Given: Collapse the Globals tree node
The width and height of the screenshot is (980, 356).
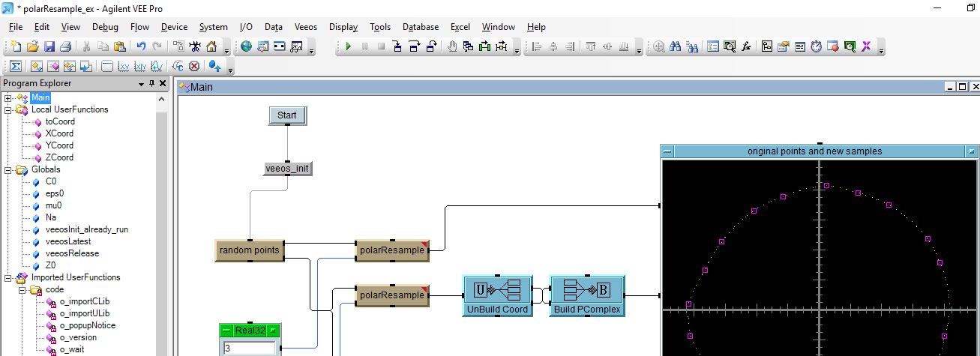Looking at the screenshot, I should (x=8, y=170).
